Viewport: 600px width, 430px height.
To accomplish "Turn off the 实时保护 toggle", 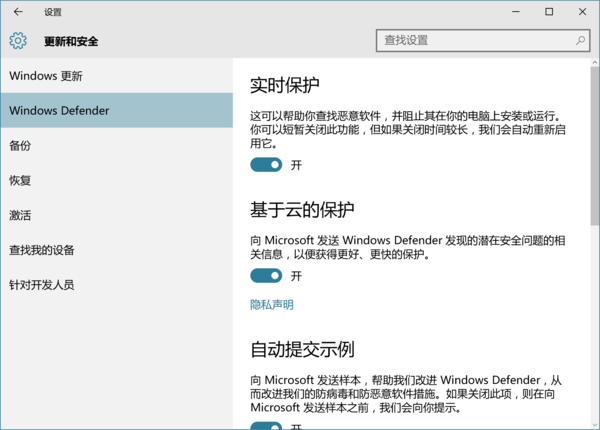I will click(x=266, y=165).
